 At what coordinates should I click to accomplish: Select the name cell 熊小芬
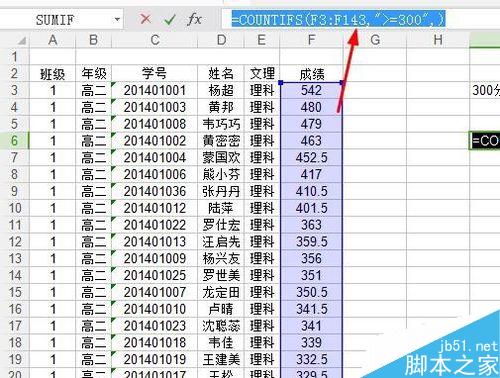(221, 174)
